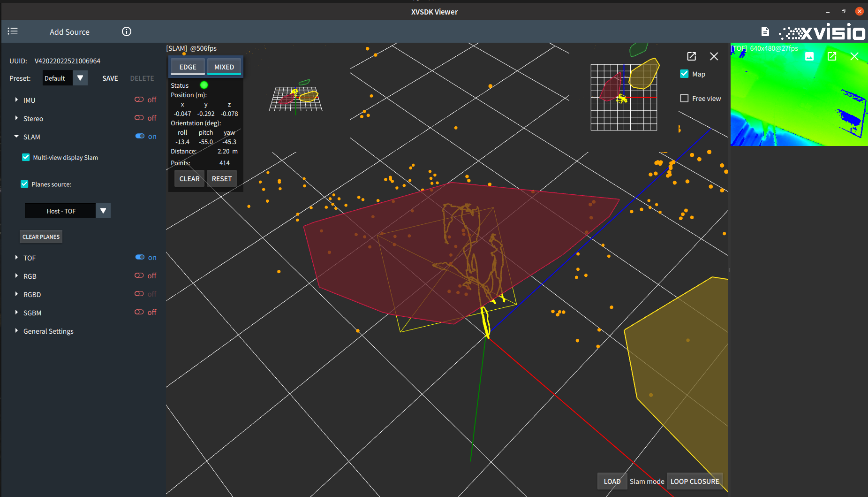Collapse the SLAM section
Viewport: 868px width, 497px height.
(x=16, y=137)
